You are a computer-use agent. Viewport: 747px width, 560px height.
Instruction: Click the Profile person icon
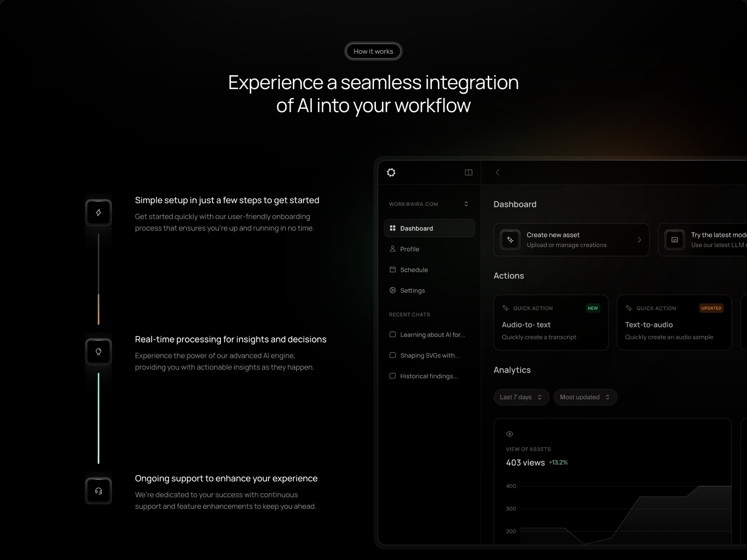pyautogui.click(x=393, y=249)
